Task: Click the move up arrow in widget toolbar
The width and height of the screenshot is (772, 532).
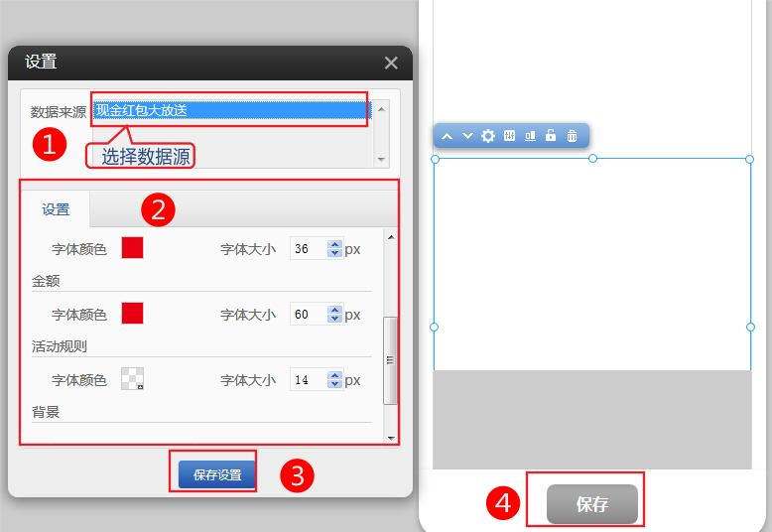Action: (x=447, y=136)
